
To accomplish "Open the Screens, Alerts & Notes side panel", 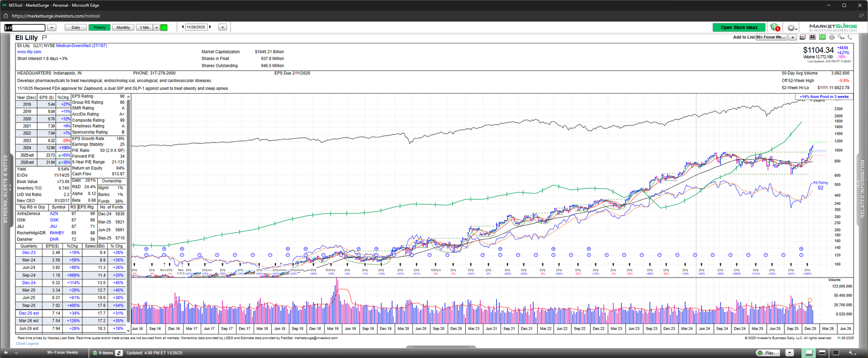I will coord(5,189).
